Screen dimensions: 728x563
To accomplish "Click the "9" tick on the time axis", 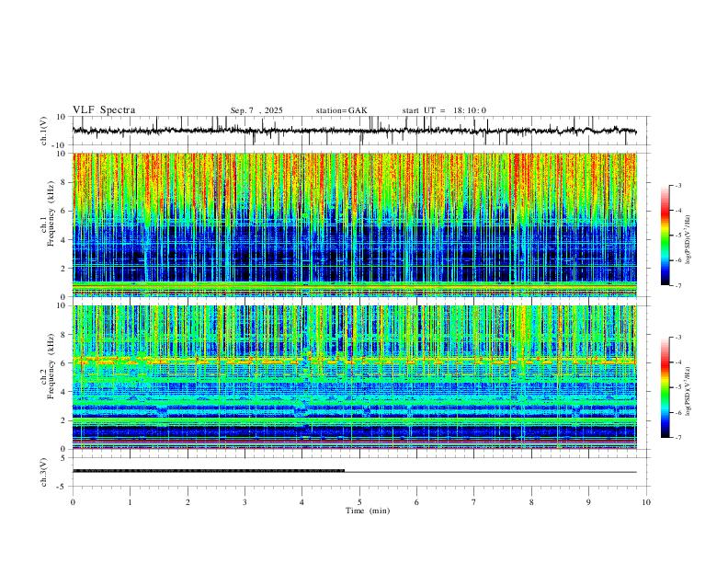I will pyautogui.click(x=588, y=502).
